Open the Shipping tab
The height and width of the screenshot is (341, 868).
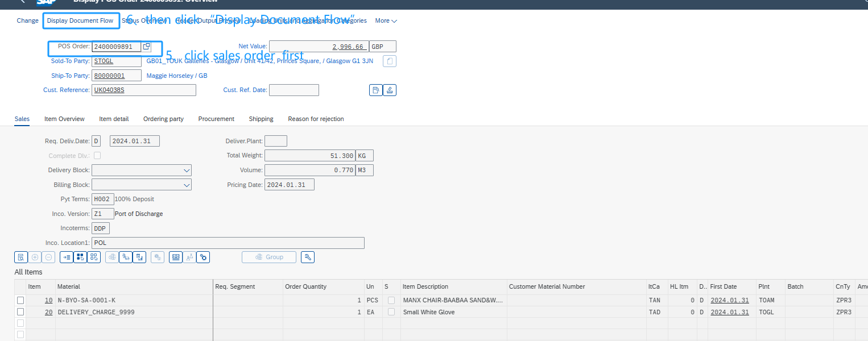click(261, 119)
